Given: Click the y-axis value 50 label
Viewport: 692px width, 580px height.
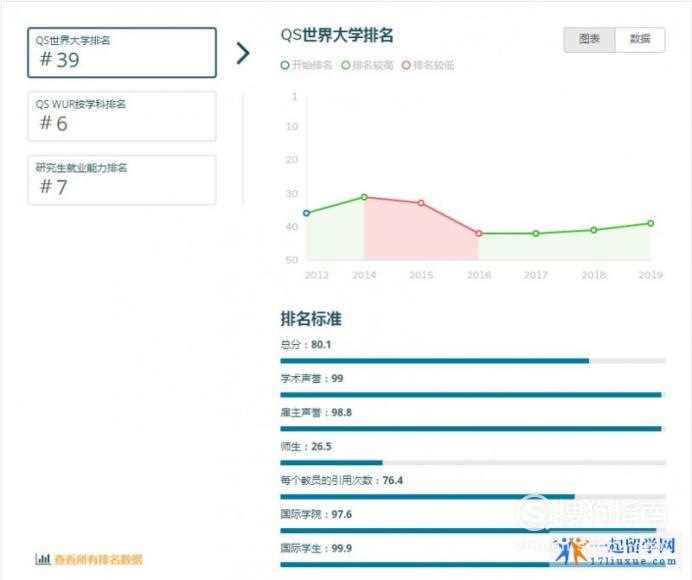Looking at the screenshot, I should point(292,260).
